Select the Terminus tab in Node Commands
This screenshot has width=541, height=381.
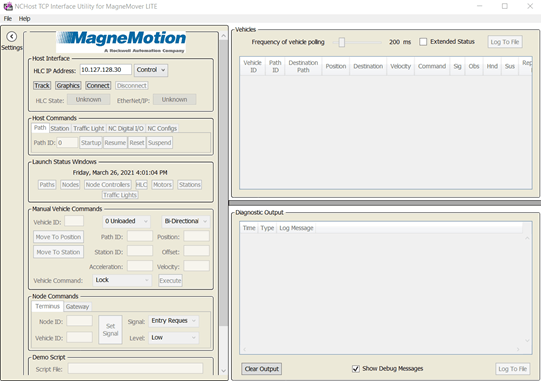pos(47,306)
